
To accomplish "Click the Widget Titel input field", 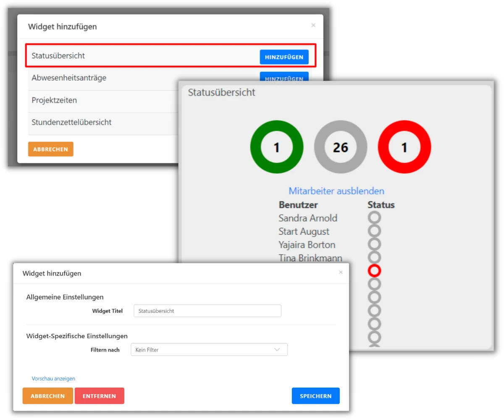I will (207, 310).
